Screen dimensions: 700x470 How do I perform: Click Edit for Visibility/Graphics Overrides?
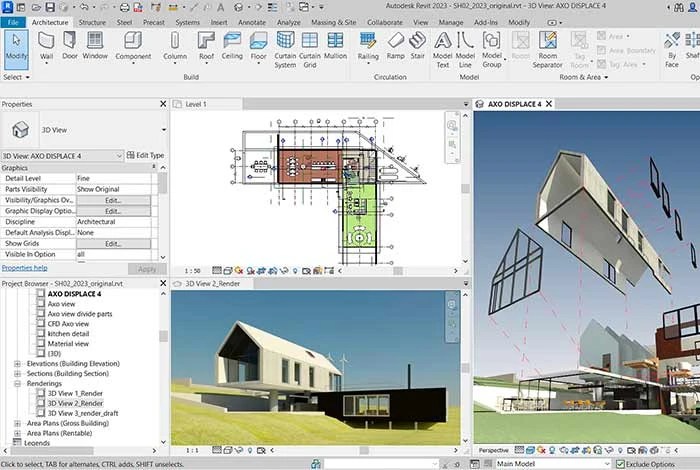coord(113,200)
